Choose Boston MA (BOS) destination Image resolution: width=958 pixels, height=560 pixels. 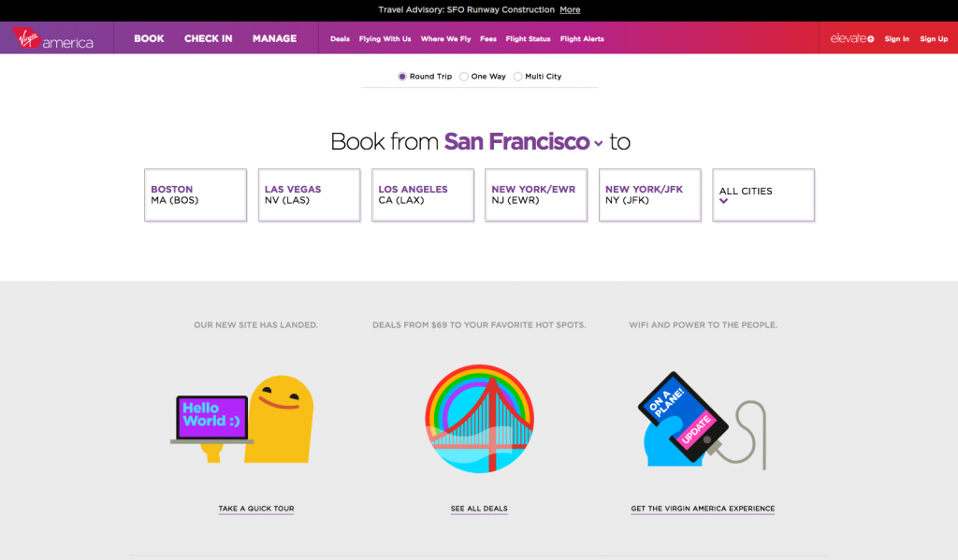point(196,194)
